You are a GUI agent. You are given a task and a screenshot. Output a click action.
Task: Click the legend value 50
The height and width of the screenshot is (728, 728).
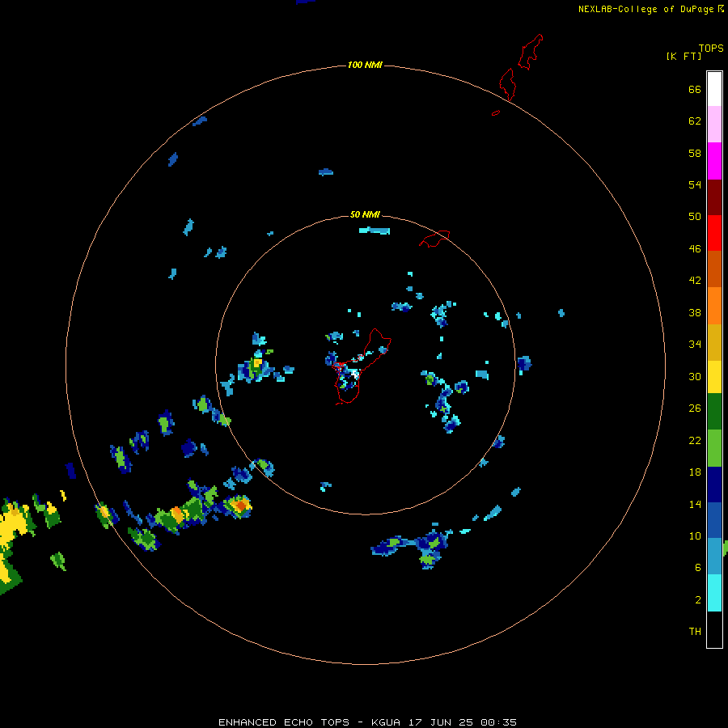(695, 216)
